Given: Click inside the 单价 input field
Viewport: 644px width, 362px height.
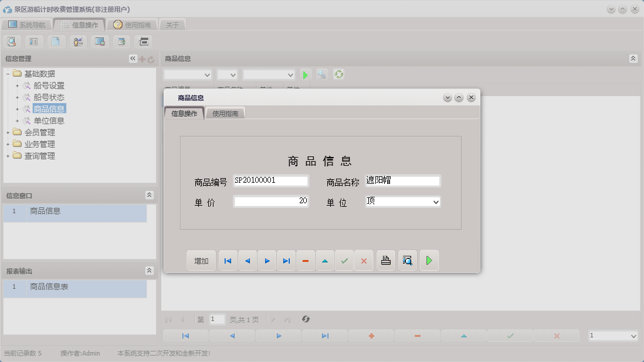Looking at the screenshot, I should 270,202.
